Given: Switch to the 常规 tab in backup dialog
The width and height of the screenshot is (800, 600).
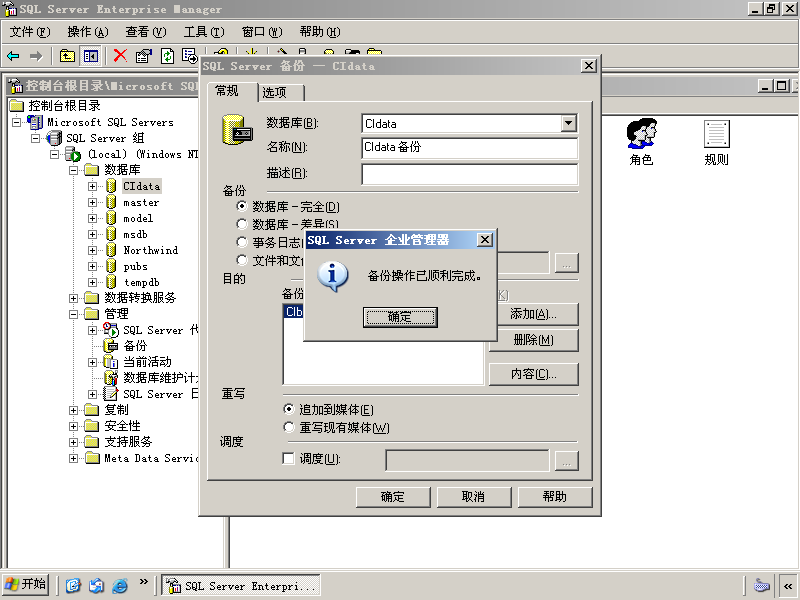Looking at the screenshot, I should 233,91.
